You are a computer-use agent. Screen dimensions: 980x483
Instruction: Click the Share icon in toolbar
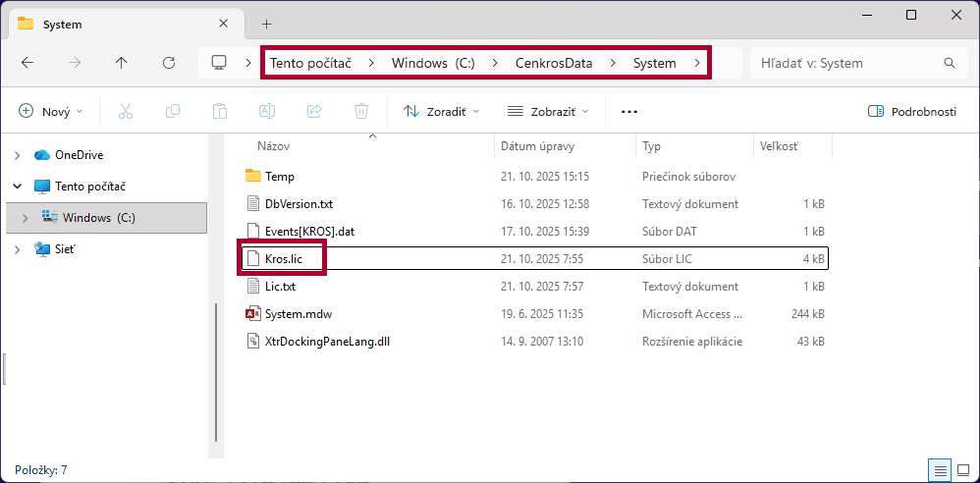pos(314,111)
